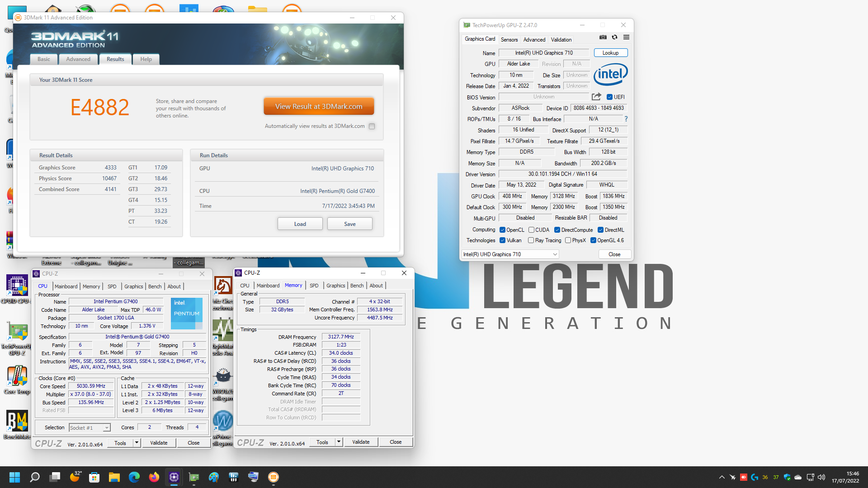This screenshot has width=868, height=488.
Task: Open the 3DMark orange taskbar icon
Action: coord(274,477)
